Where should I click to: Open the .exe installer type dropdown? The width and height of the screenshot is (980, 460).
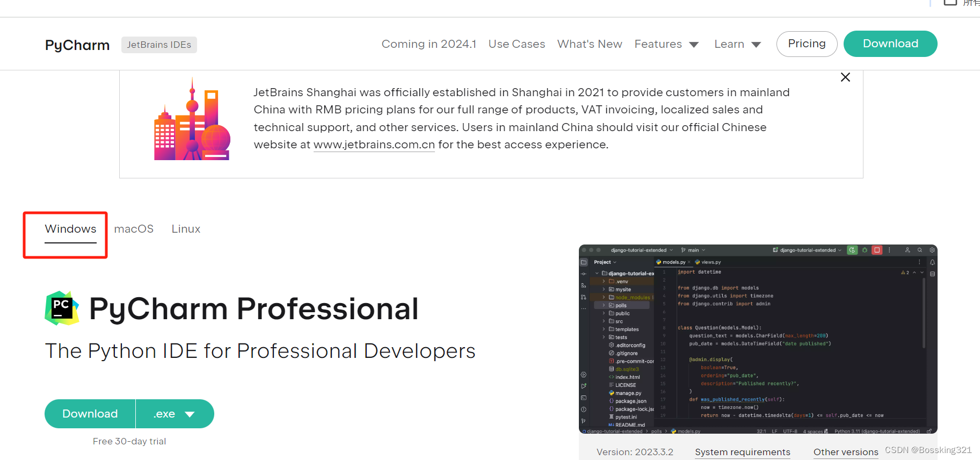[x=175, y=414]
